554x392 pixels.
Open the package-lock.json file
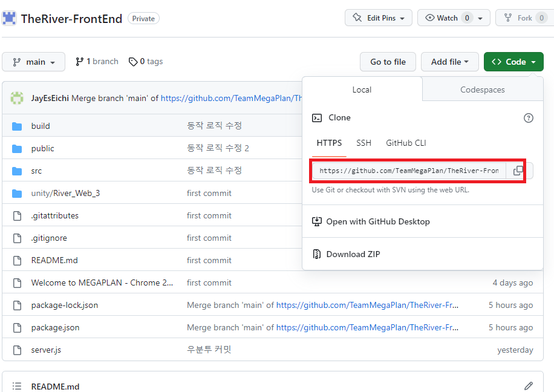tap(65, 305)
